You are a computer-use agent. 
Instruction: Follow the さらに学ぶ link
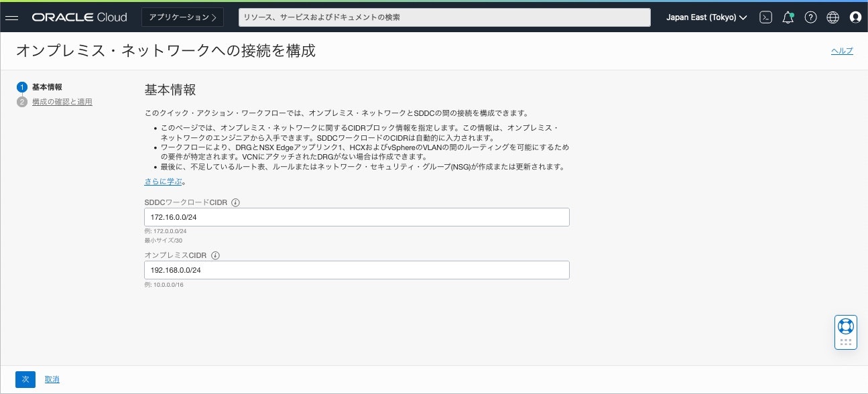[164, 182]
